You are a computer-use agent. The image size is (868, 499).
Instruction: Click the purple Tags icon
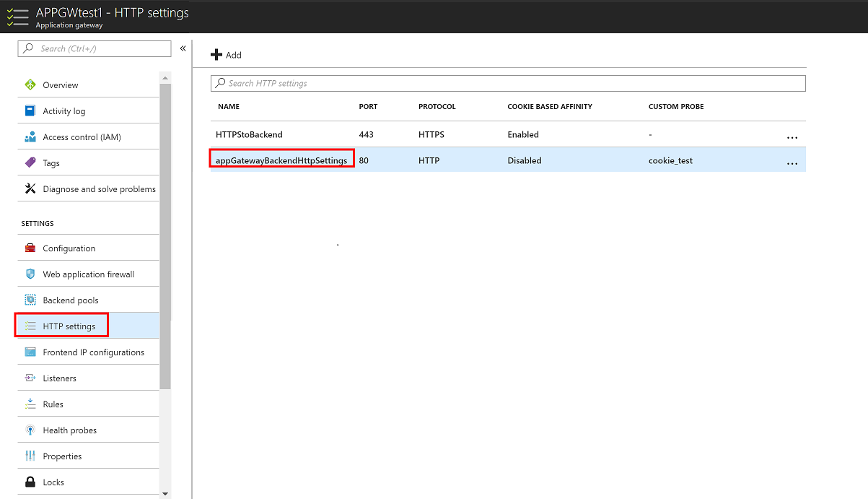click(30, 162)
